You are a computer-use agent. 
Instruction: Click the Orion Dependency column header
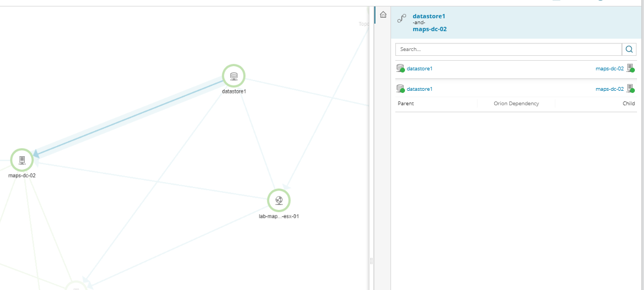coord(516,104)
